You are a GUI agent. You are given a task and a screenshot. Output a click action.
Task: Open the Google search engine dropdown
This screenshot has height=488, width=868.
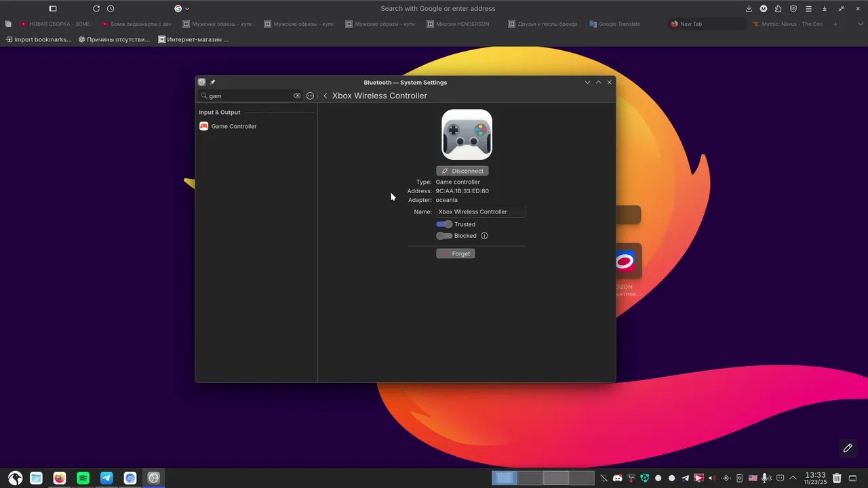pos(182,9)
